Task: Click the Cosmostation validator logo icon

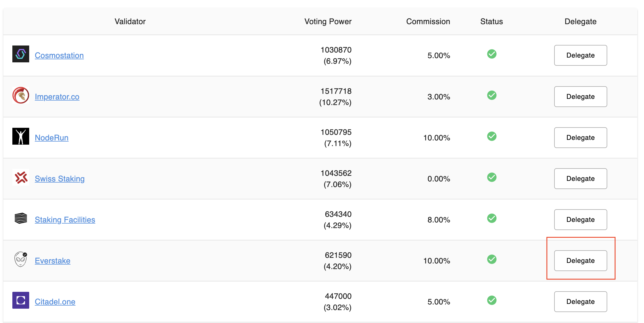Action: click(x=21, y=54)
